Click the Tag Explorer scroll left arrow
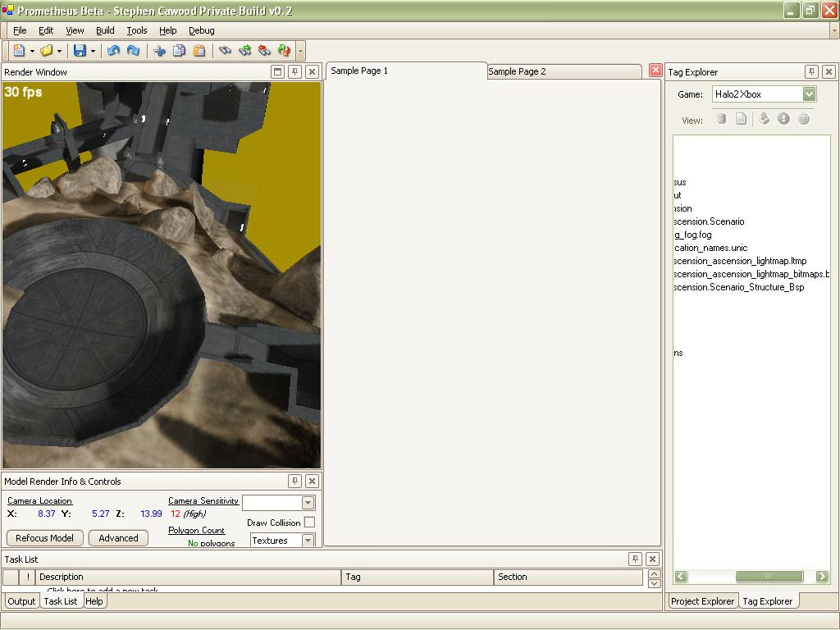 click(x=681, y=576)
